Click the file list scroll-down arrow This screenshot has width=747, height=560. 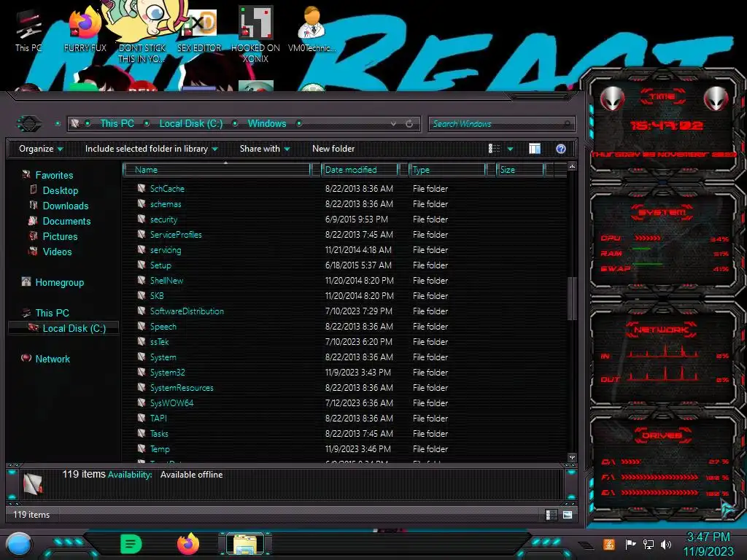tap(572, 457)
